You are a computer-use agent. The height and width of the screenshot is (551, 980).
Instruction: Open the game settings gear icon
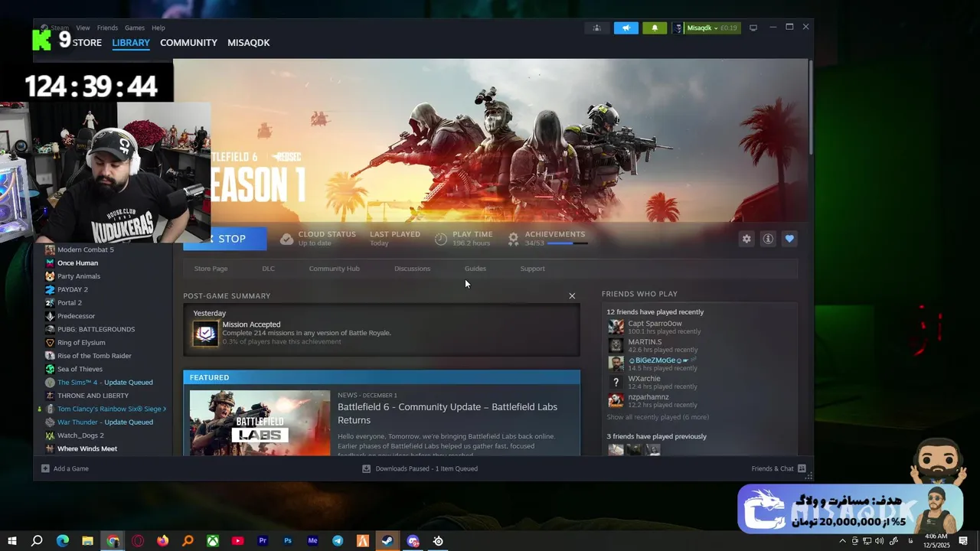[746, 239]
